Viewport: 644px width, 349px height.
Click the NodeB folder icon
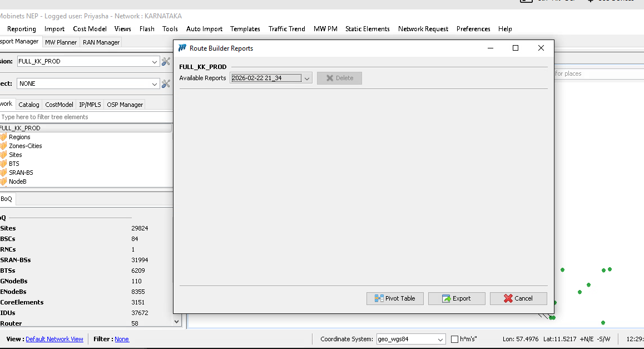3,181
